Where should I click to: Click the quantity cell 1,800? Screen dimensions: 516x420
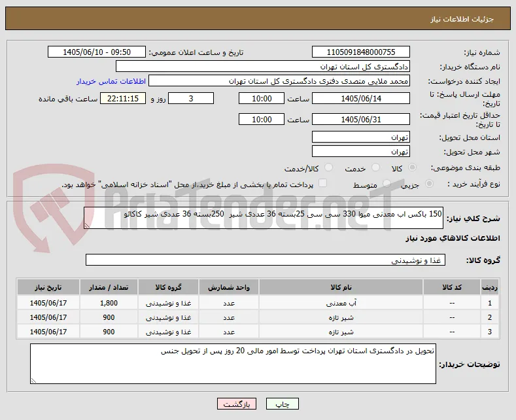coord(109,303)
